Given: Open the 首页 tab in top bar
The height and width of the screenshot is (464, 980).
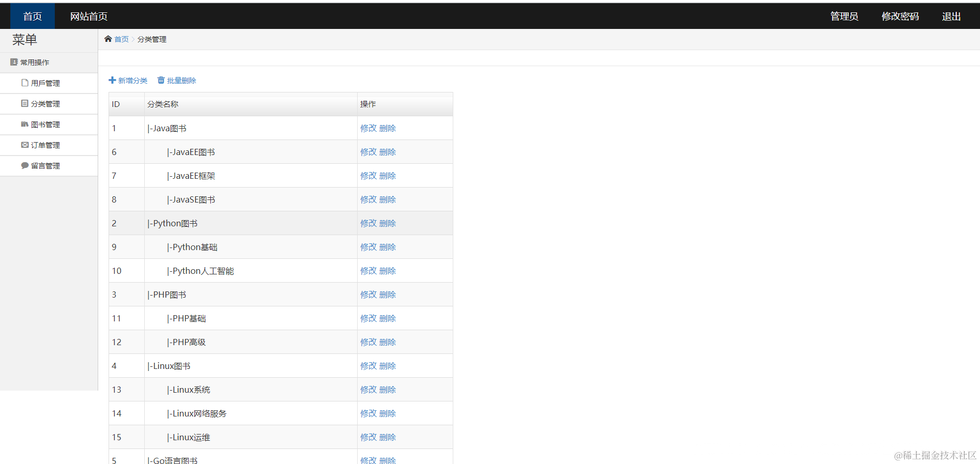Looking at the screenshot, I should coord(33,16).
